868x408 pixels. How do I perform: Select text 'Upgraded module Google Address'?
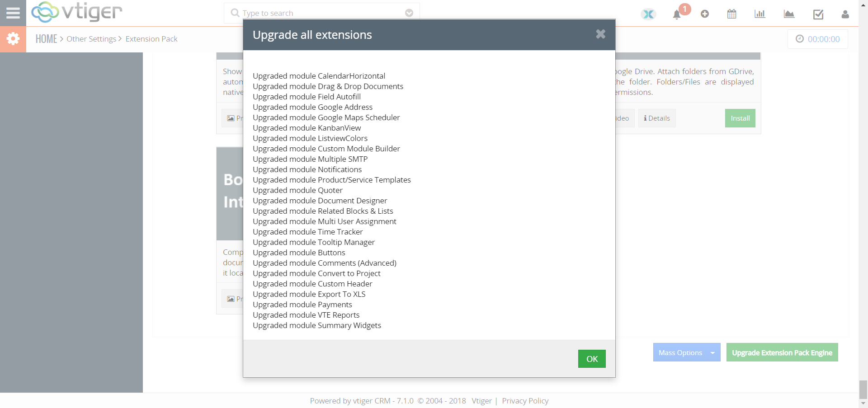[x=312, y=107]
